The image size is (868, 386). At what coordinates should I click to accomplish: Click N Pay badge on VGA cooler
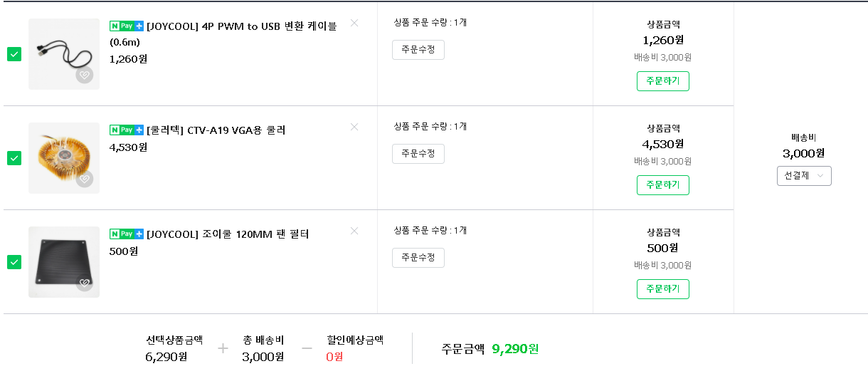coord(127,130)
